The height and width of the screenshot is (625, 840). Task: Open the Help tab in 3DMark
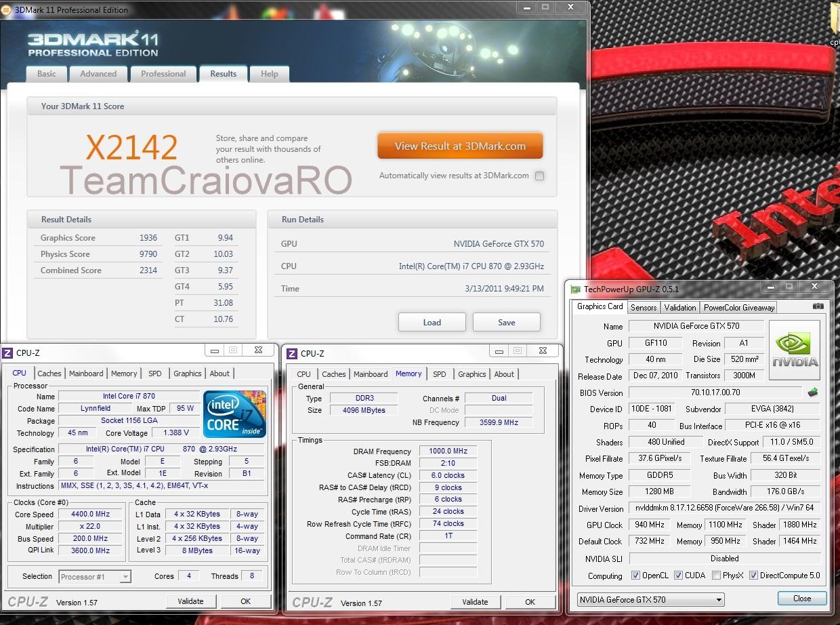pyautogui.click(x=270, y=74)
